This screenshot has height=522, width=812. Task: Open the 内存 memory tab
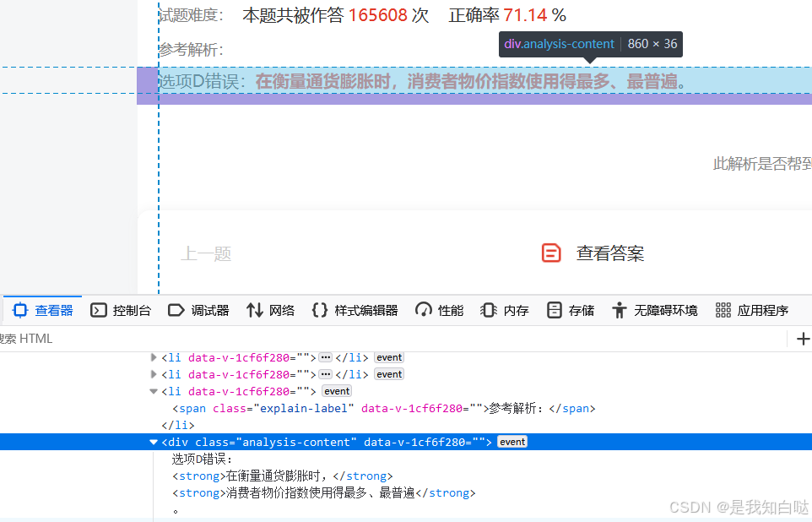point(505,311)
